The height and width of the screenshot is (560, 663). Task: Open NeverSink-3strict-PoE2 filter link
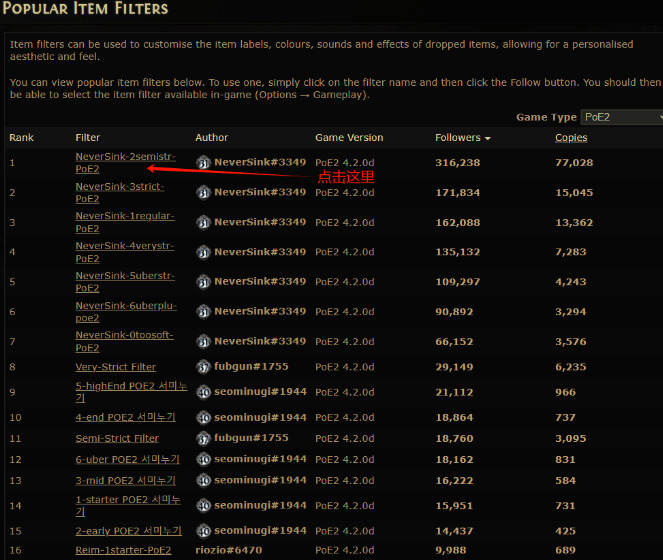[x=120, y=192]
